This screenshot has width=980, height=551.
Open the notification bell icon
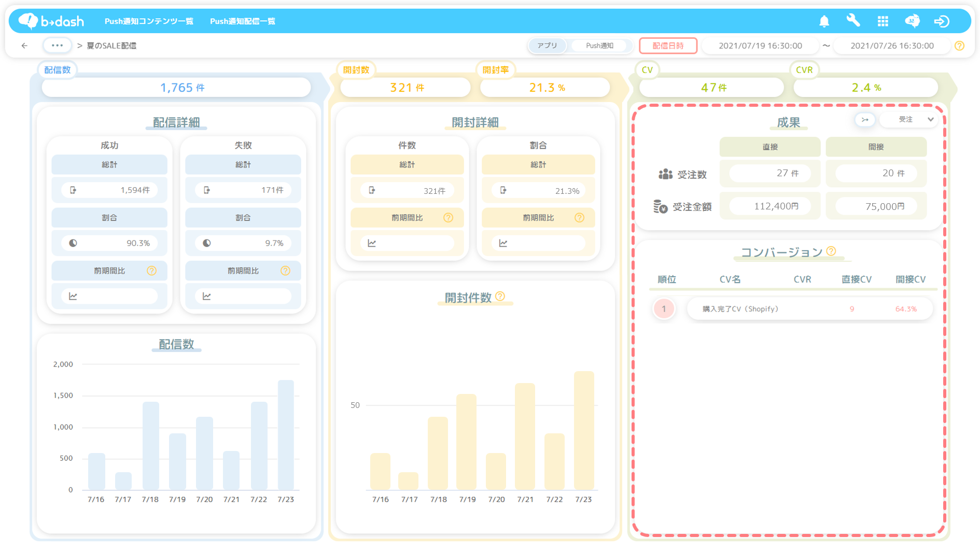[x=824, y=21]
